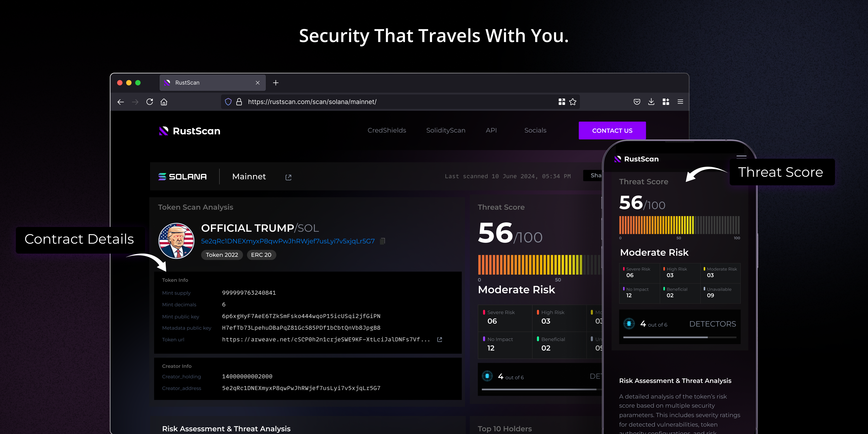Screen dimensions: 868x434
Task: Select the Metadata public key value
Action: click(301, 328)
